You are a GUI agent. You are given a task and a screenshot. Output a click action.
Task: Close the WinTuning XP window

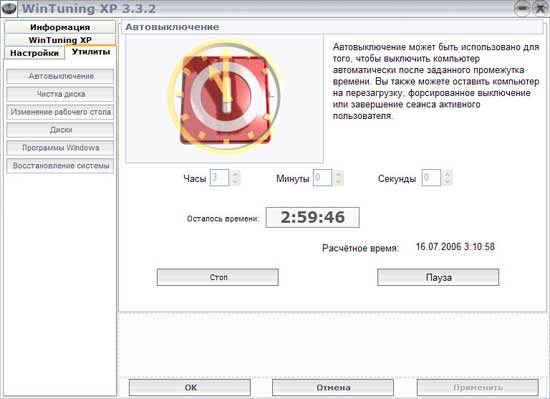540,8
